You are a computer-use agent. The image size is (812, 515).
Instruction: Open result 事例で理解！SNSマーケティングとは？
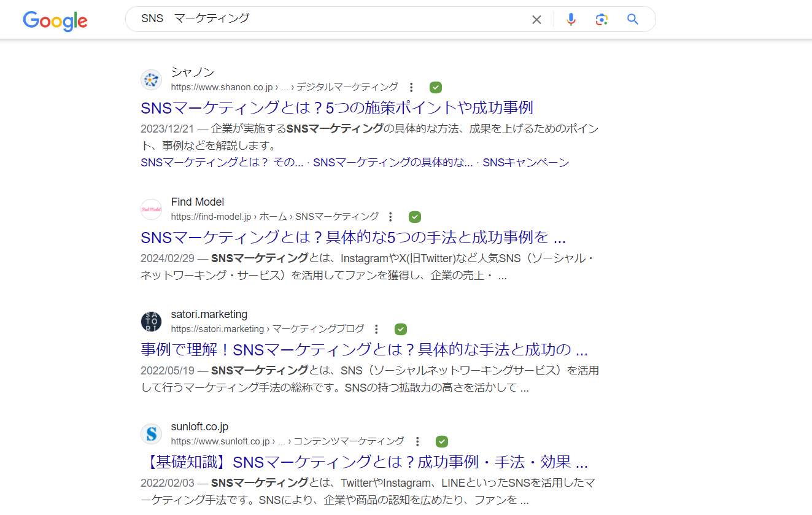[365, 350]
